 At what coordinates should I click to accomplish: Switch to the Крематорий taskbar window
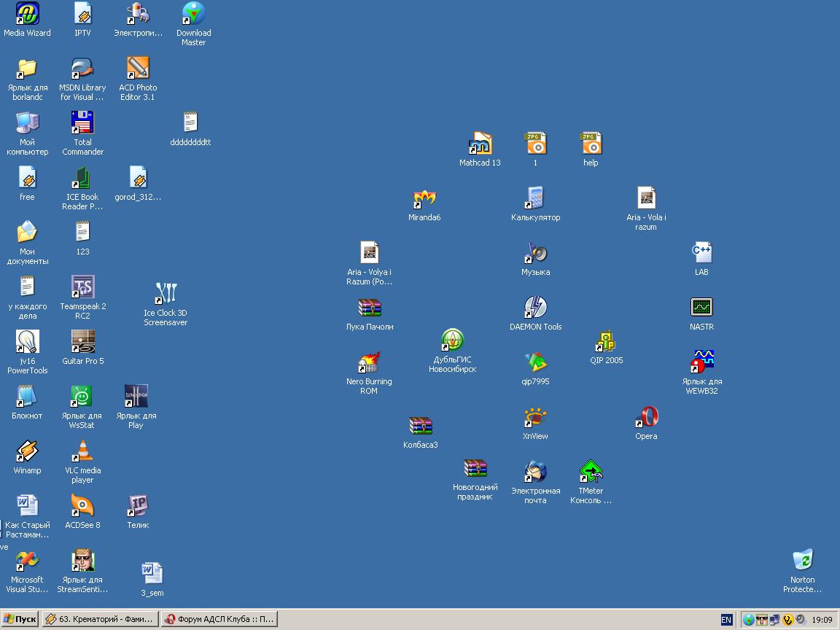click(100, 619)
